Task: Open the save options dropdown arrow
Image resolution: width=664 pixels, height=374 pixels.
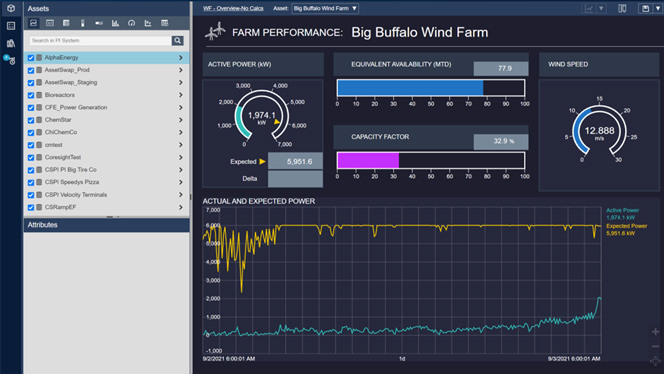Action: [x=658, y=8]
